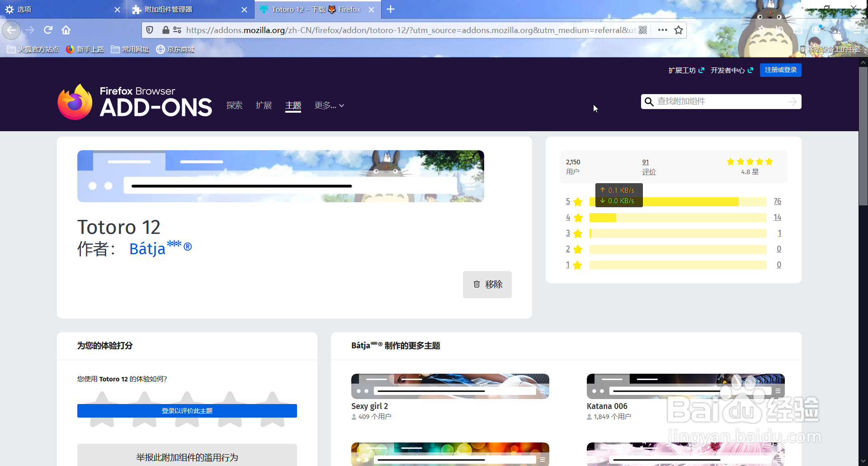Click the 查找附加组件 search field
The image size is (868, 466).
[721, 101]
